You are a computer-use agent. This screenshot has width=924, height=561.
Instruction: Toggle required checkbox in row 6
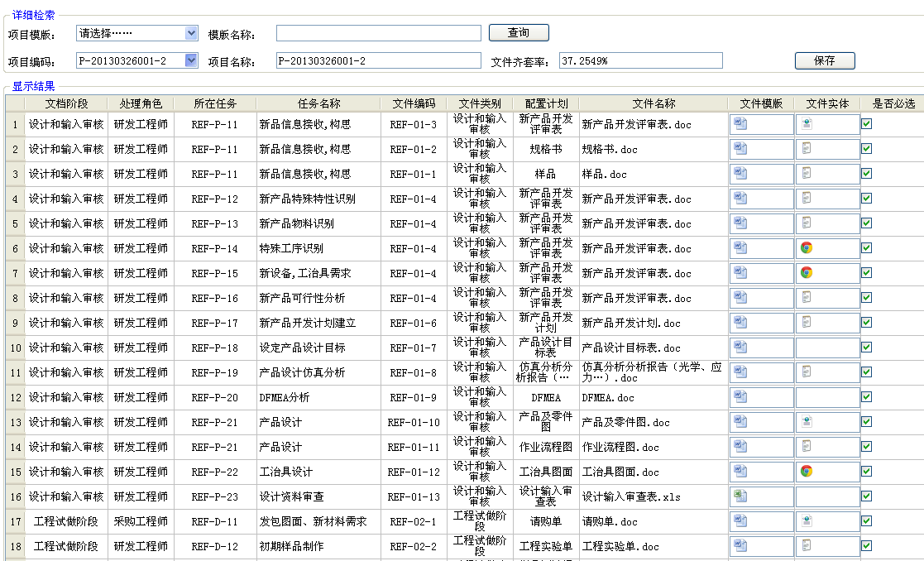[x=867, y=247]
